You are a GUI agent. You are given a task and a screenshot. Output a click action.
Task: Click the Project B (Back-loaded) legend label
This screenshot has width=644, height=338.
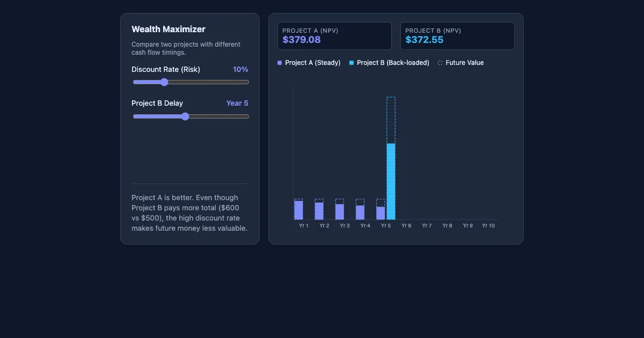[x=393, y=63]
